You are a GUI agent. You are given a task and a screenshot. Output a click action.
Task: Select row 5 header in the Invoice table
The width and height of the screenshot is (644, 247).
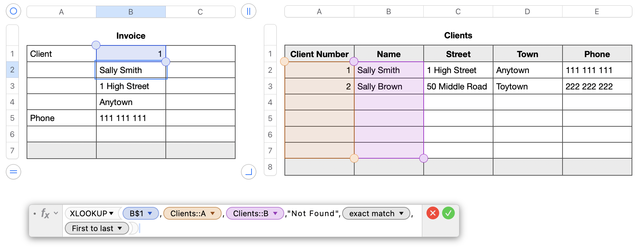point(12,118)
